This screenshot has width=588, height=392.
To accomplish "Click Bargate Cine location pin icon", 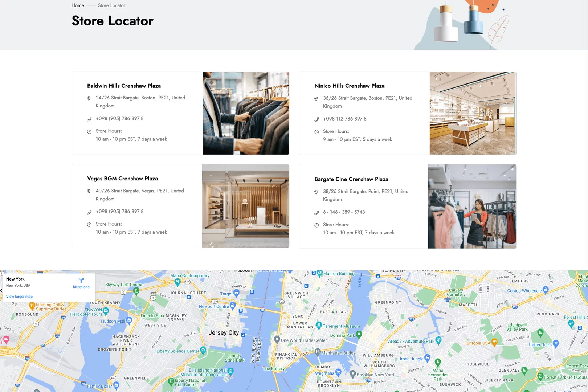I will coord(316,192).
